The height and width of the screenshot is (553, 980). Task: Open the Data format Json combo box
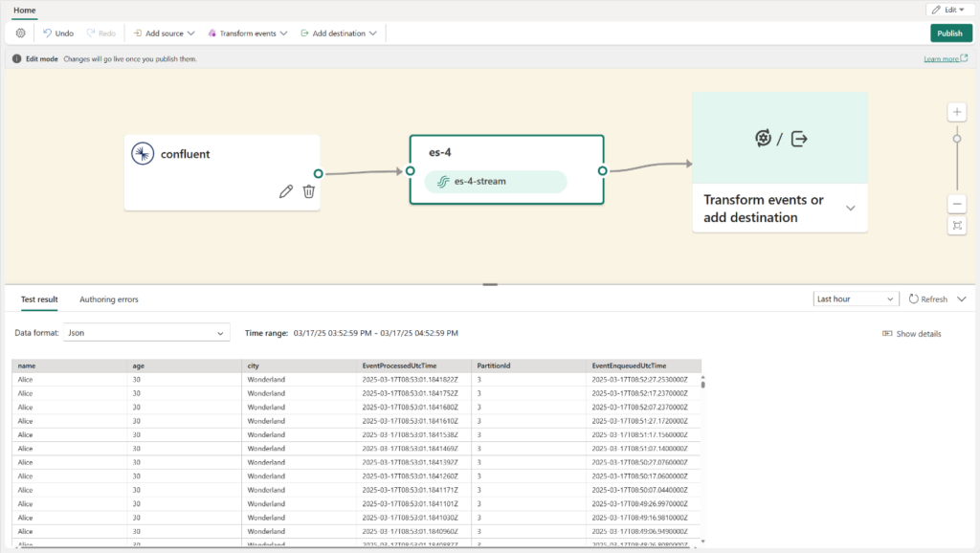tap(146, 333)
